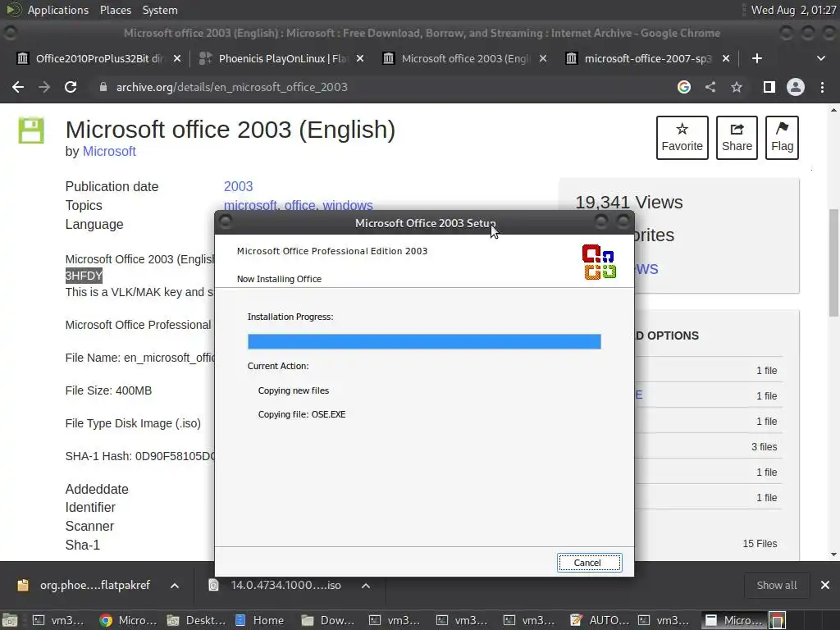Screen dimensions: 840x630
Task: Open a new Chrome tab
Action: (757, 58)
